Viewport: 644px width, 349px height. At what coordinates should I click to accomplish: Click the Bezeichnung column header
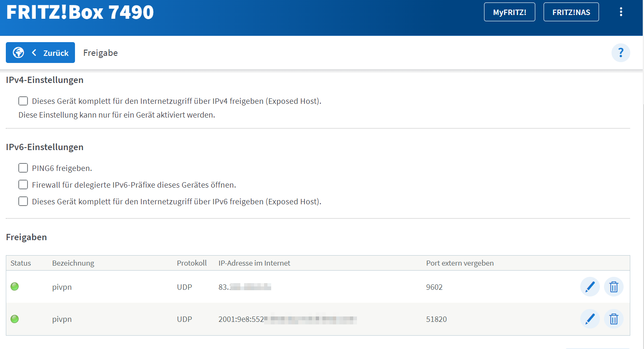coord(73,263)
